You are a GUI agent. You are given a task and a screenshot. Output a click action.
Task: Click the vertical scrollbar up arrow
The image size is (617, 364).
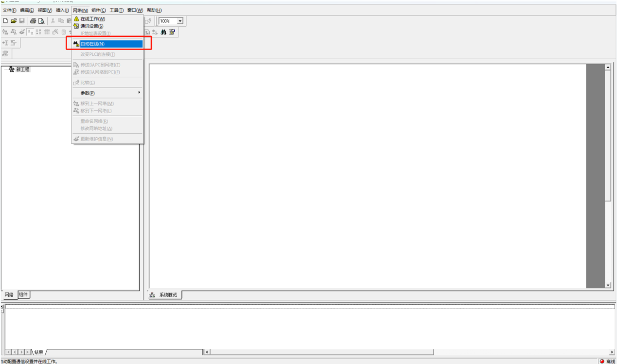click(x=608, y=67)
